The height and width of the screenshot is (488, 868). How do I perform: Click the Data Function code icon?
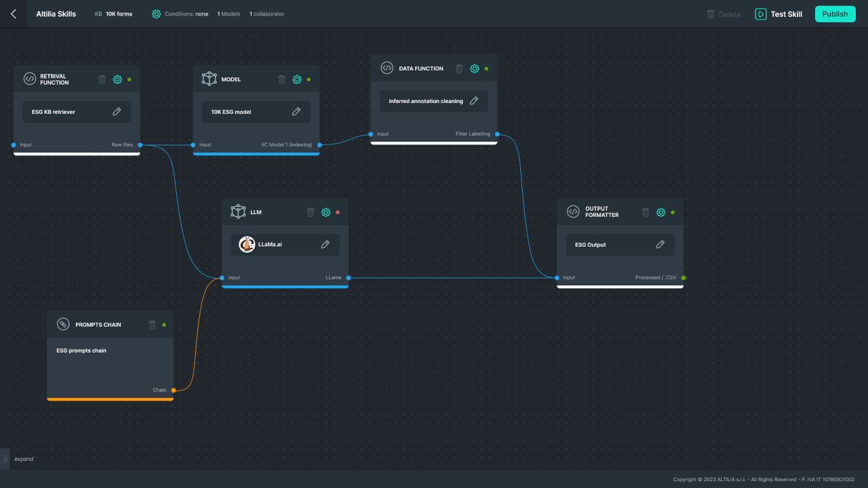tap(387, 68)
